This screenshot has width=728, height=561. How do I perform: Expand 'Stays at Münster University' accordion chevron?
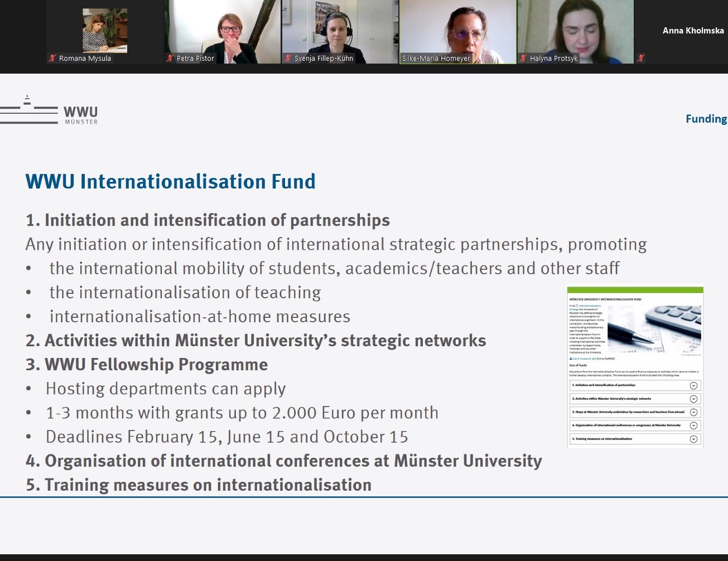click(x=693, y=412)
